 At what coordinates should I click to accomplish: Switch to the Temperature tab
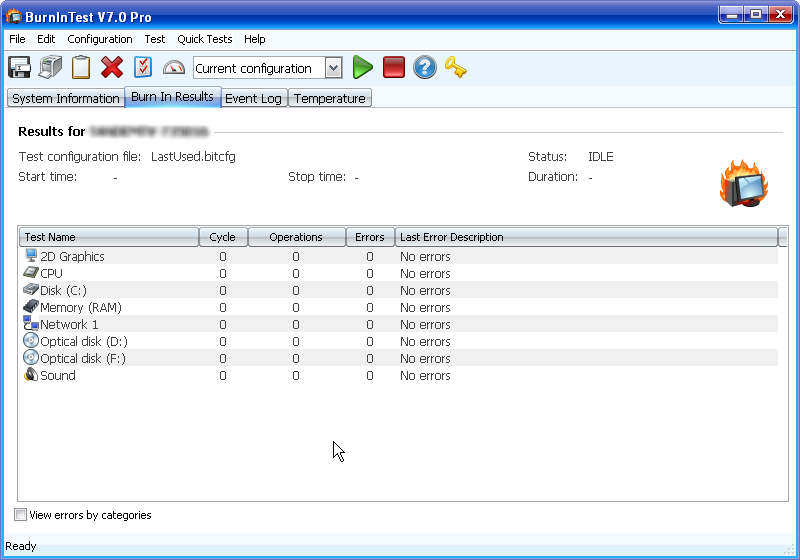click(330, 98)
